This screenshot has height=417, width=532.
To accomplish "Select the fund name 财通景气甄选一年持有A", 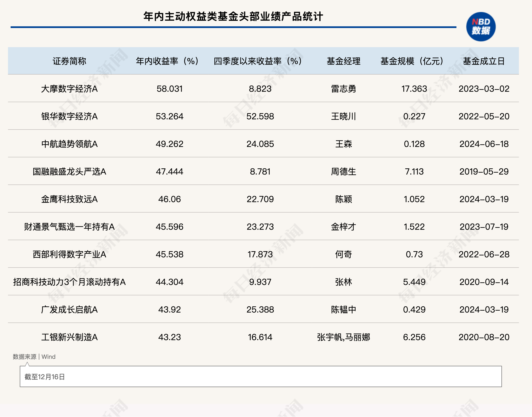I will tap(69, 227).
